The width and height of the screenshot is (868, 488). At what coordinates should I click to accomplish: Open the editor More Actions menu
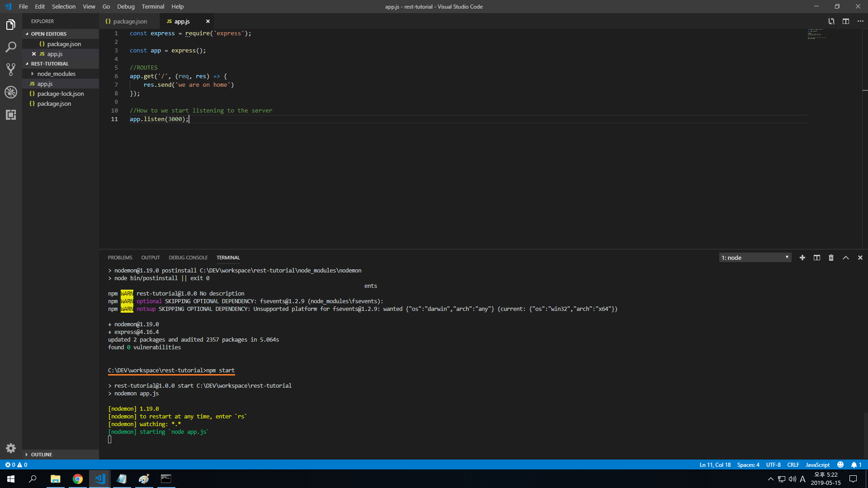860,21
